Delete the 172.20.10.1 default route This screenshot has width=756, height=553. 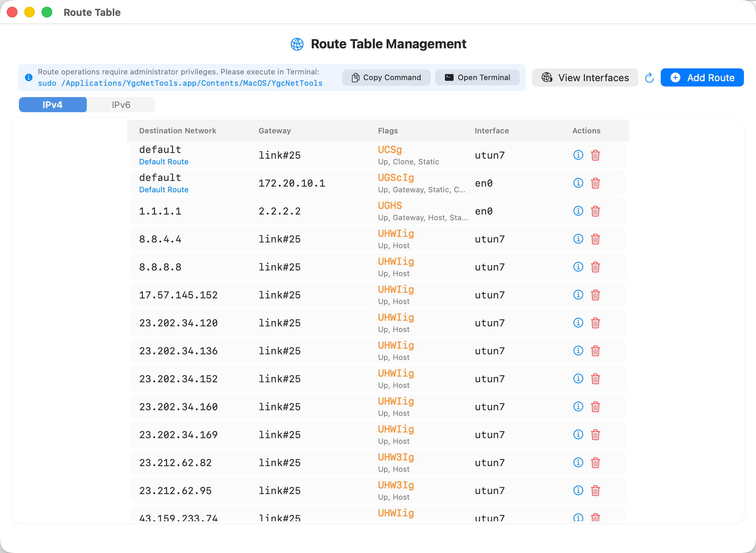tap(595, 183)
